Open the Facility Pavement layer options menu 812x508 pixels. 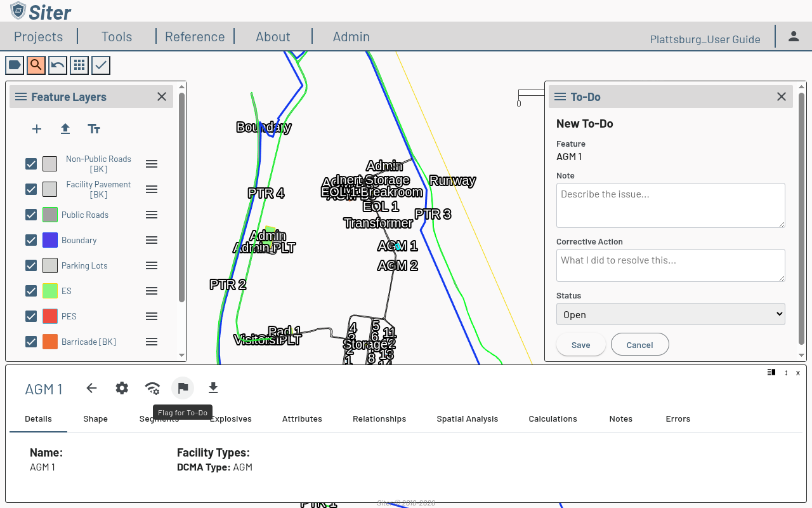(152, 189)
